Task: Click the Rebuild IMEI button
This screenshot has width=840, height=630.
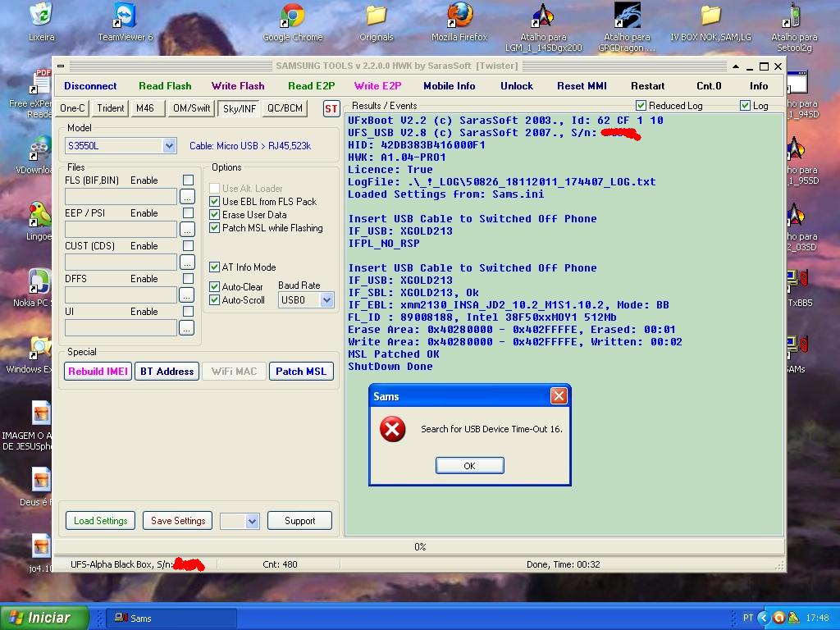Action: pyautogui.click(x=98, y=372)
